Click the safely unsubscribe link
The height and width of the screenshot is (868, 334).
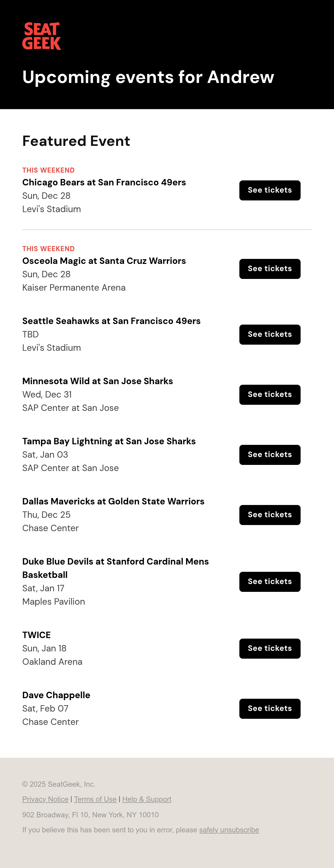[x=229, y=830]
